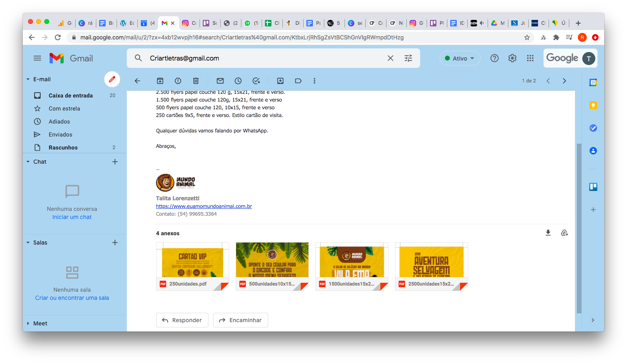Download all attachments
Image resolution: width=627 pixels, height=364 pixels.
click(x=548, y=233)
